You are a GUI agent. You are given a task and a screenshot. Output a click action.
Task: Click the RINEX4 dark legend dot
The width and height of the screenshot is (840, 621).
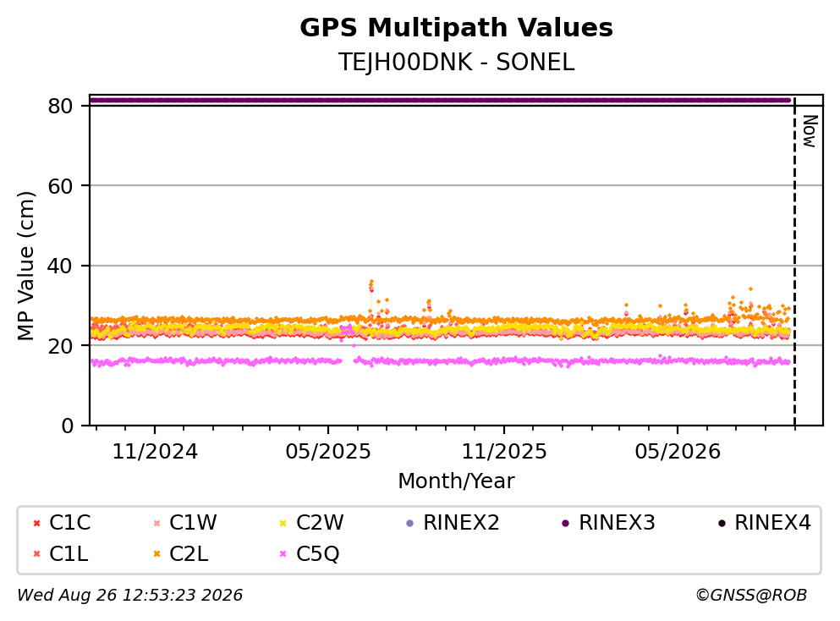(x=722, y=523)
